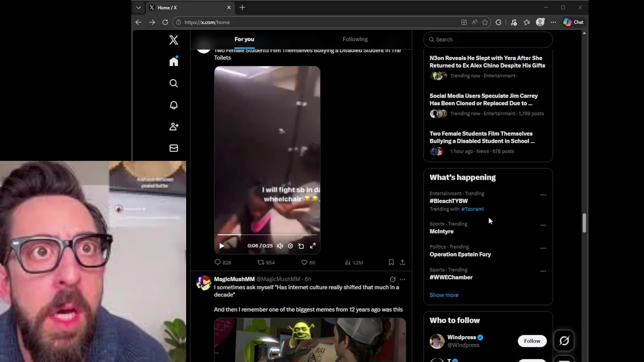The width and height of the screenshot is (644, 362).
Task: Repost the post with 954 reposts
Action: [x=266, y=262]
